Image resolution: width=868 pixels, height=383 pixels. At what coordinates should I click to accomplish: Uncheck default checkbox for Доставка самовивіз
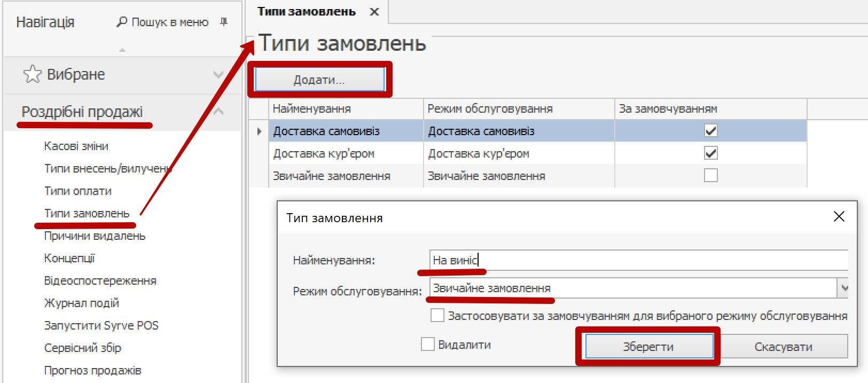click(x=710, y=131)
